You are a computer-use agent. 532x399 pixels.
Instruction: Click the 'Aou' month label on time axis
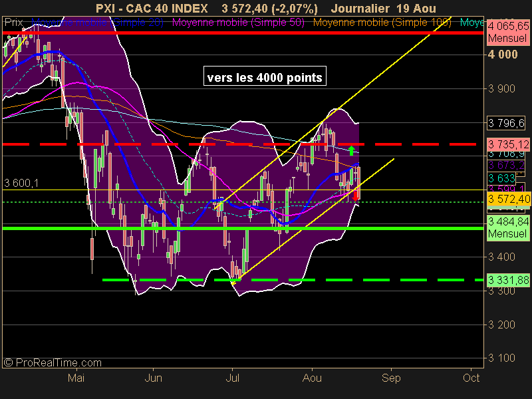point(312,378)
